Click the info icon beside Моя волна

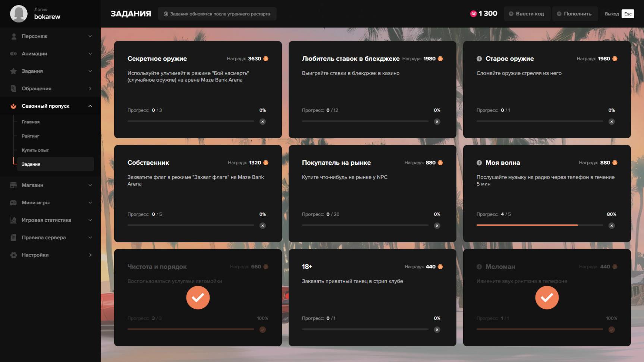tap(479, 163)
